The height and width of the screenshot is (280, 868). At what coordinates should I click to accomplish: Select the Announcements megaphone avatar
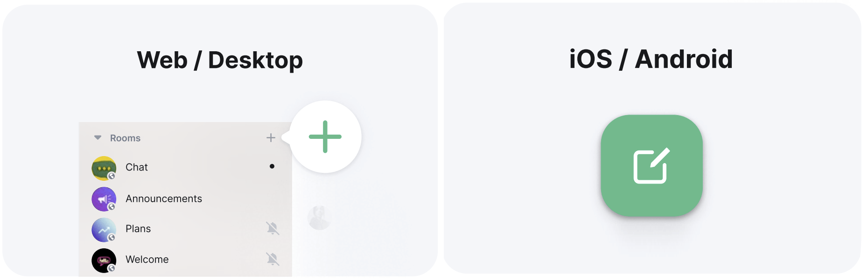pos(104,199)
